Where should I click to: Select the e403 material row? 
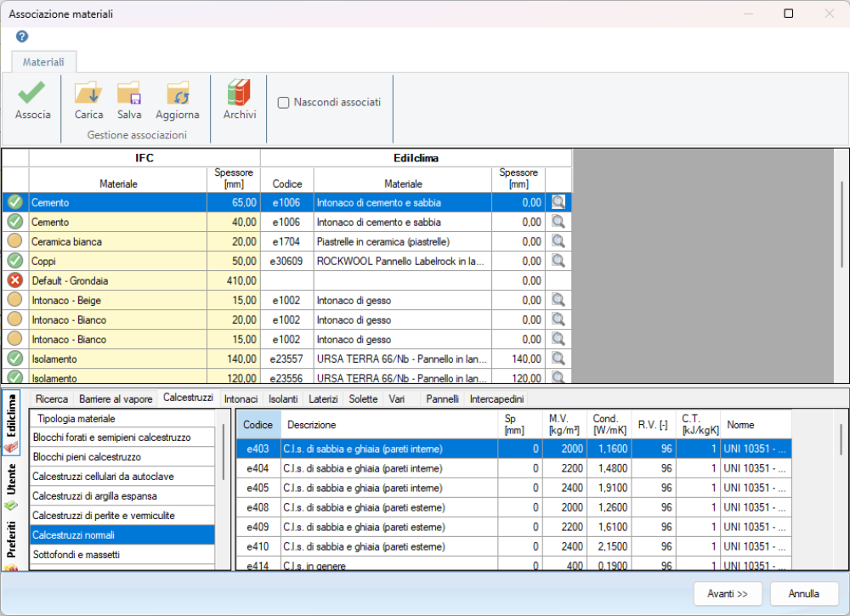514,449
